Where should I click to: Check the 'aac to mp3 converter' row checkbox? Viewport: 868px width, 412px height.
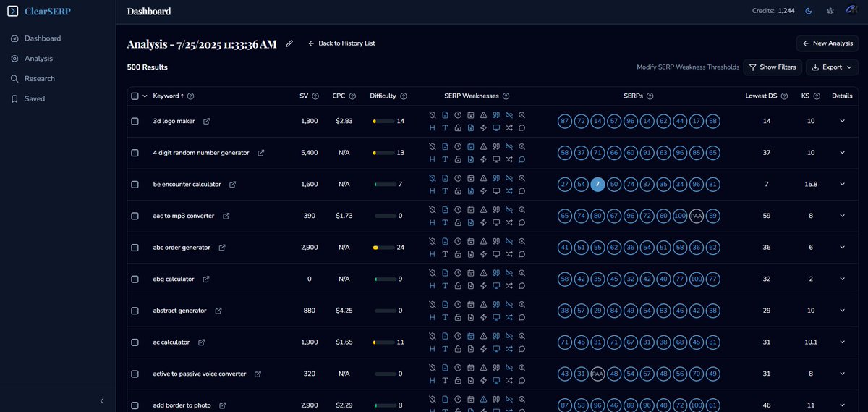(135, 216)
